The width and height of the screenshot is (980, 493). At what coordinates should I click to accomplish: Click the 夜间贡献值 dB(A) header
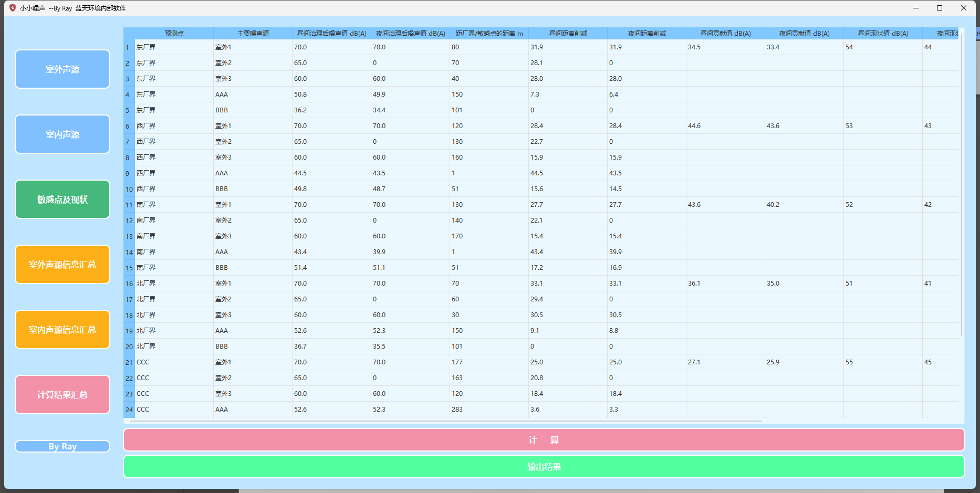pos(804,33)
